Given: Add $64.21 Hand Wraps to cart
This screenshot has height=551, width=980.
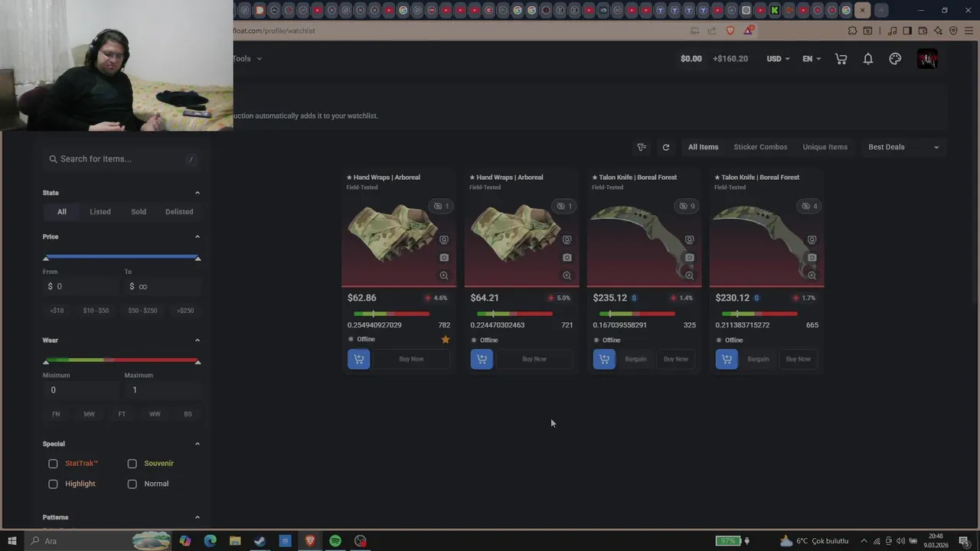Looking at the screenshot, I should (482, 359).
